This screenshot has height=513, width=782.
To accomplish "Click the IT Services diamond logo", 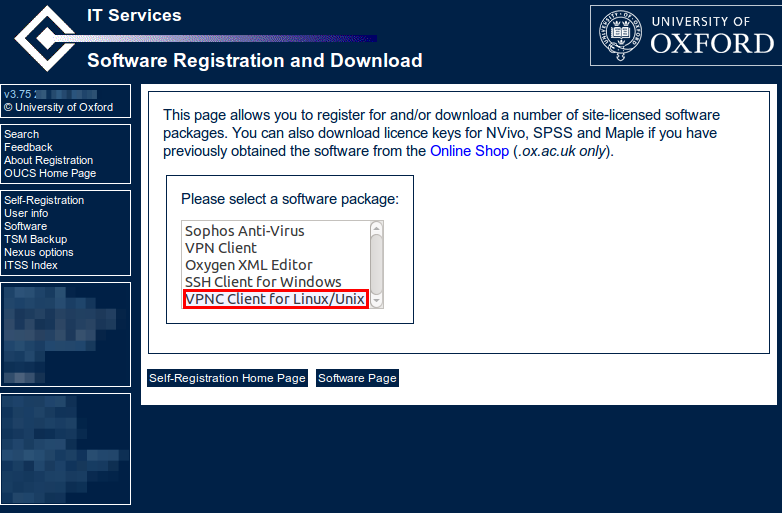I will coord(46,38).
